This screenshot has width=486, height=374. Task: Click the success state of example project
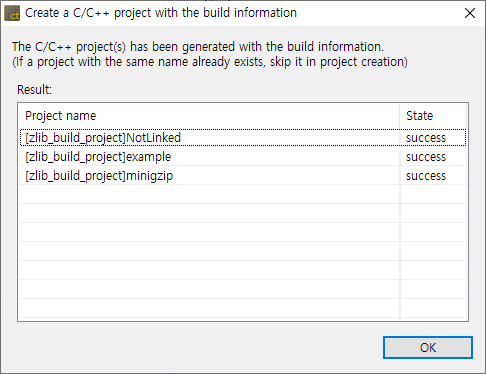coord(426,157)
